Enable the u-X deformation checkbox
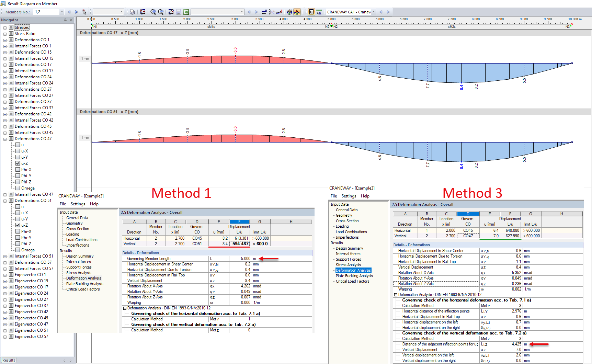 [x=18, y=151]
